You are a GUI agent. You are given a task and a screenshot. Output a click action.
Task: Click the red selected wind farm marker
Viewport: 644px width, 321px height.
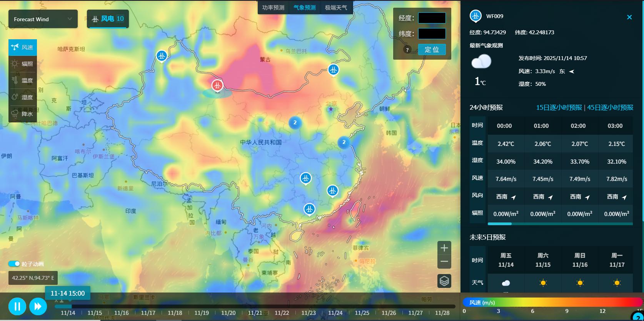pos(217,85)
